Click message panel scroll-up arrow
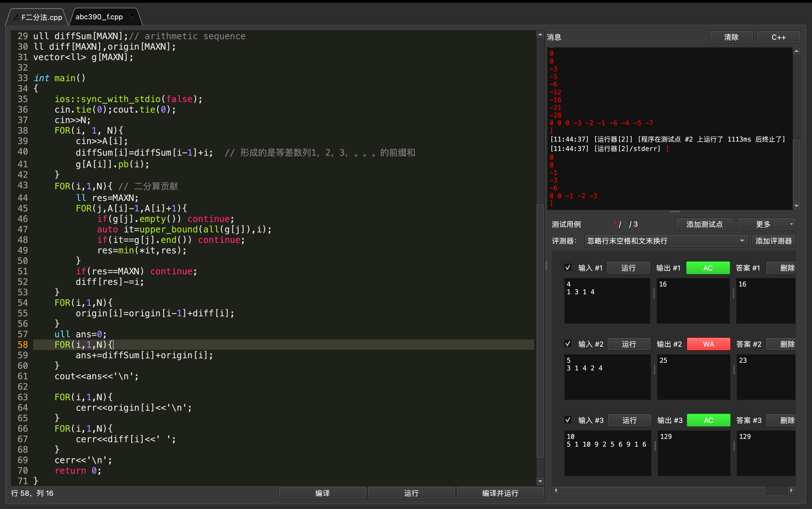The width and height of the screenshot is (812, 509). tap(796, 51)
